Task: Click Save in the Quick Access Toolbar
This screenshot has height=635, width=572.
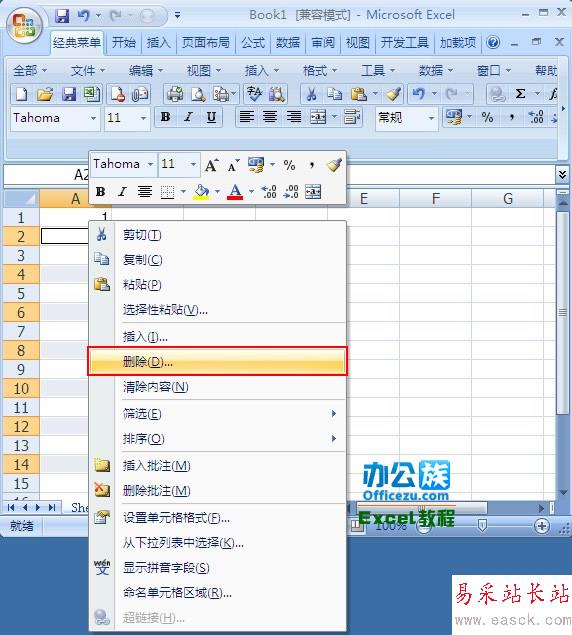Action: click(62, 16)
